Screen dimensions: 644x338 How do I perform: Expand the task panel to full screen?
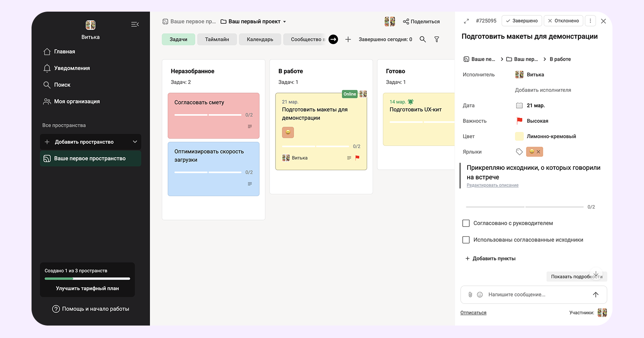466,21
